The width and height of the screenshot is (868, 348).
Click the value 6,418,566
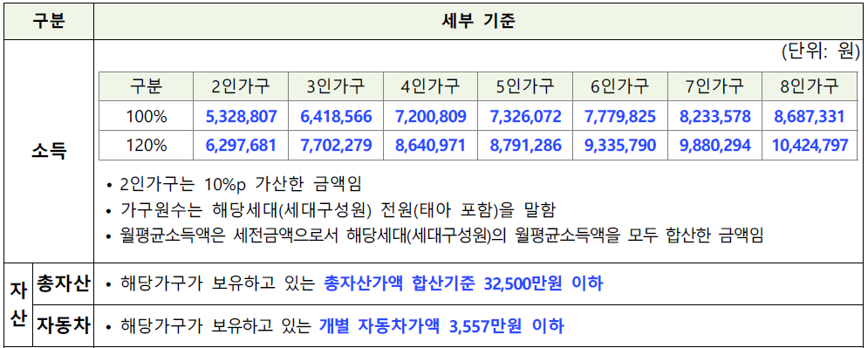coord(336,116)
